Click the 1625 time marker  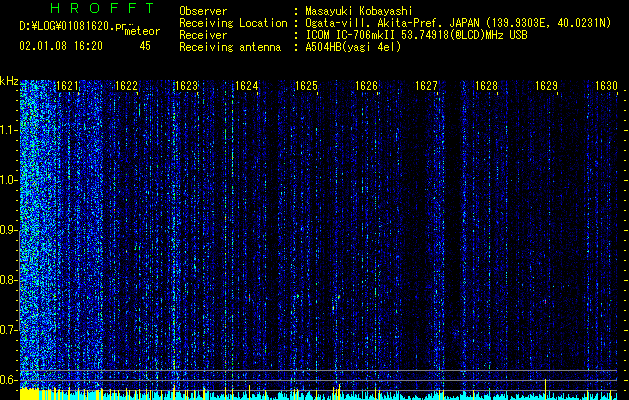(x=306, y=86)
